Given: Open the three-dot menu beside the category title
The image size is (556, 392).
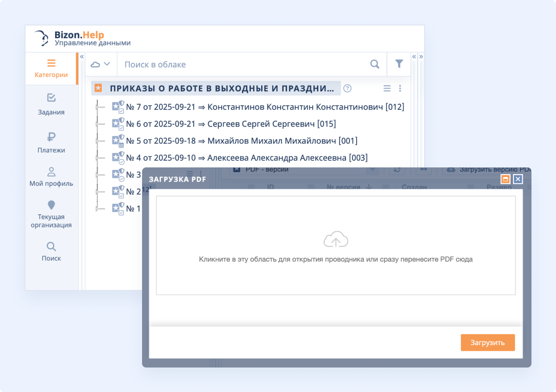Looking at the screenshot, I should (400, 88).
